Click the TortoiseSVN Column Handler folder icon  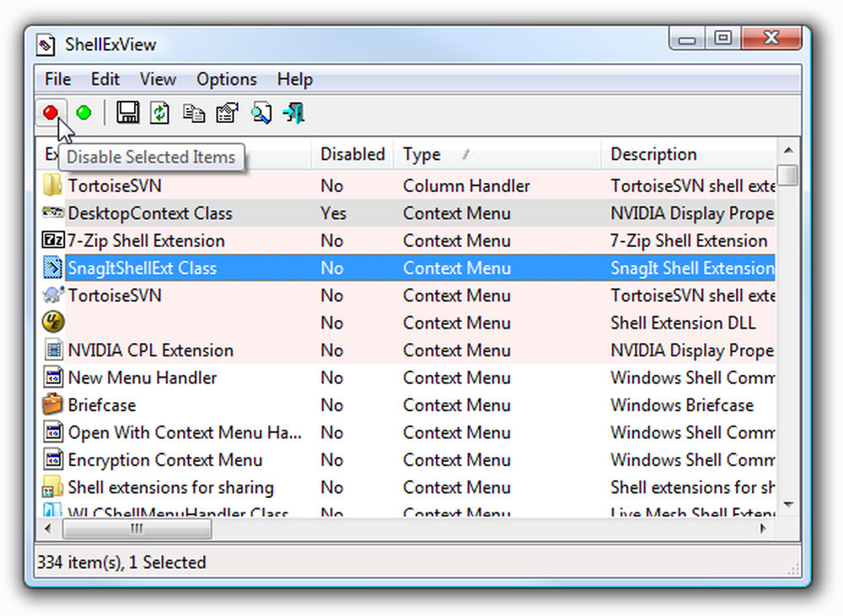click(52, 185)
